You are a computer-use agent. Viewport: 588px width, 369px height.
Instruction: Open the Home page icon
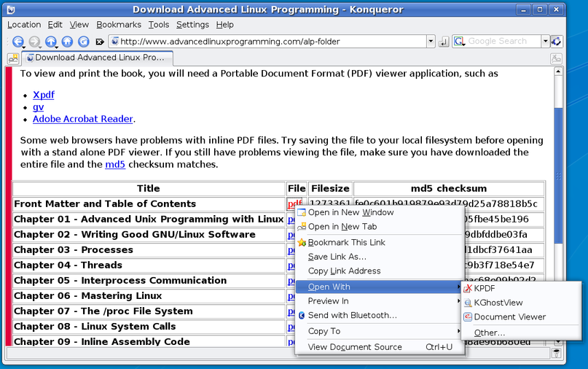(67, 42)
